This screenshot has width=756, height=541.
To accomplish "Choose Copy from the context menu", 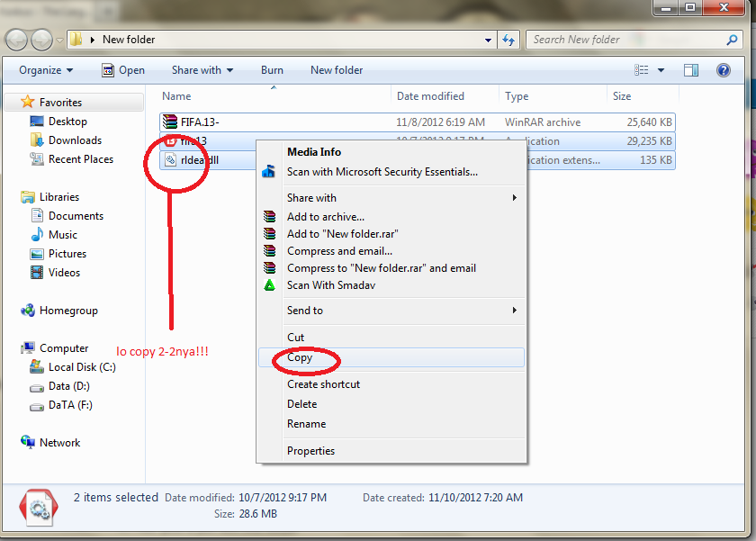I will pos(391,357).
